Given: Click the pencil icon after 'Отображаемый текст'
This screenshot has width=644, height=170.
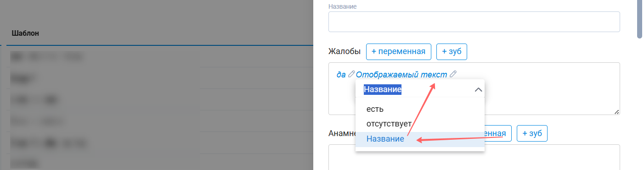Looking at the screenshot, I should pos(453,74).
